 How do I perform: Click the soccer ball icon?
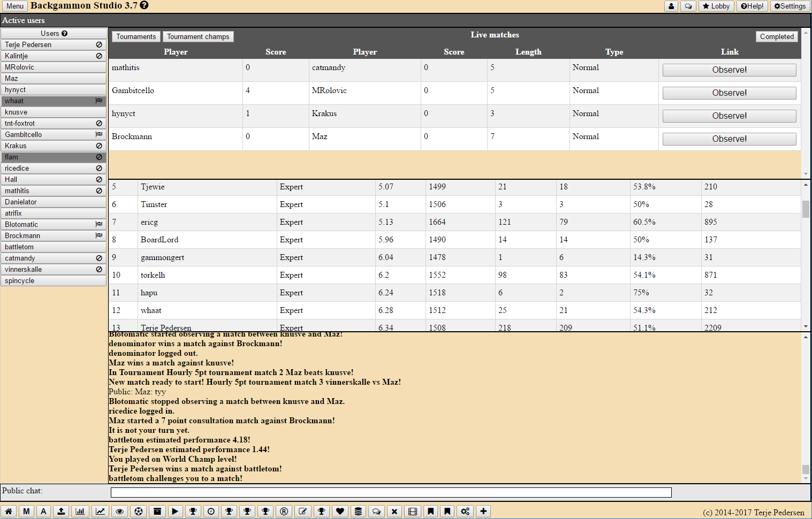[x=139, y=512]
